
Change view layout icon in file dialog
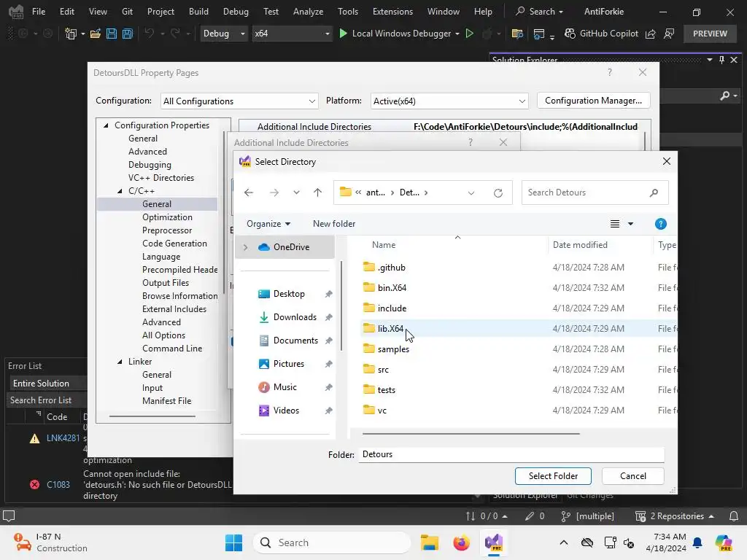click(615, 224)
